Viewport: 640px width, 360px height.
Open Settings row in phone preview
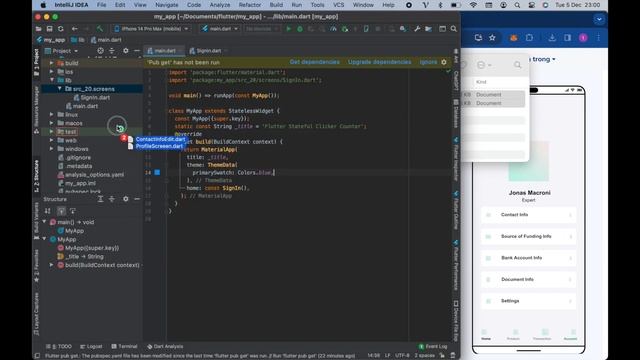[x=528, y=301]
